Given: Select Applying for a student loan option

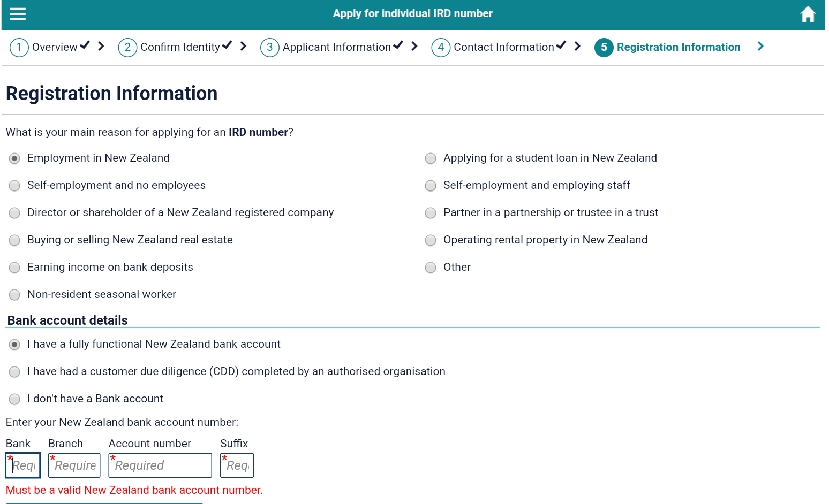Looking at the screenshot, I should (431, 158).
